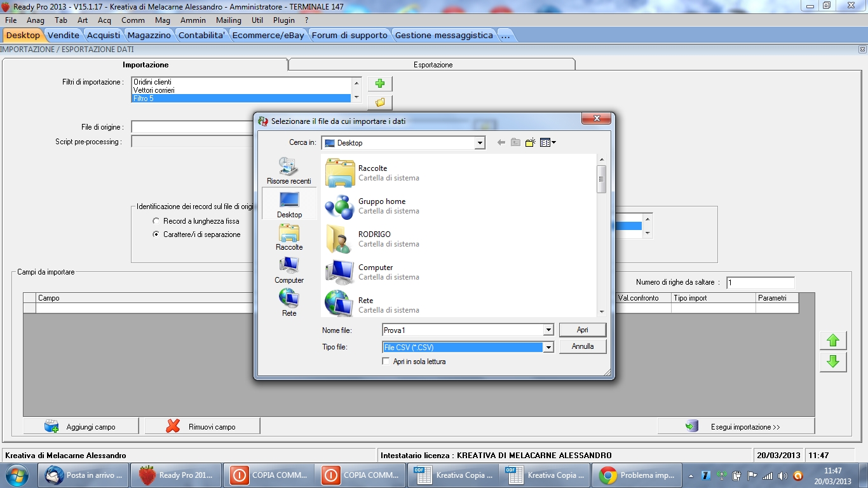Select Carattere/i di separazione radio
Image resolution: width=868 pixels, height=488 pixels.
pyautogui.click(x=156, y=234)
